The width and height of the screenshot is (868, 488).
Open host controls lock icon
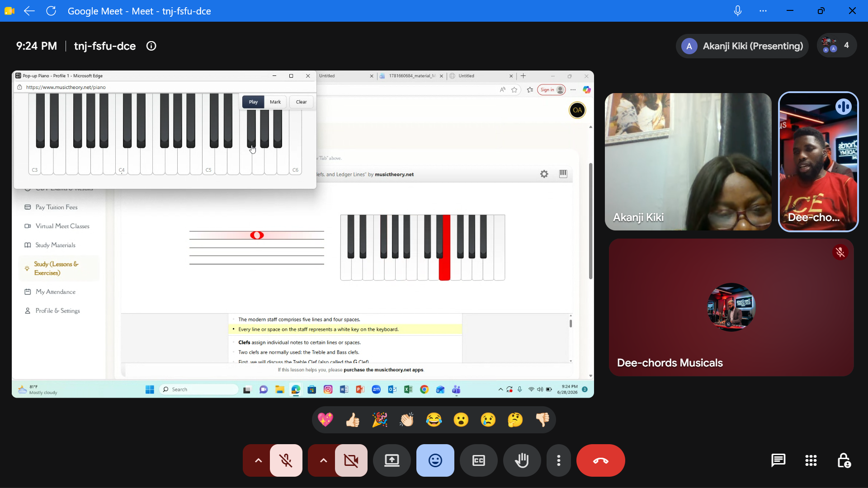pos(844,460)
